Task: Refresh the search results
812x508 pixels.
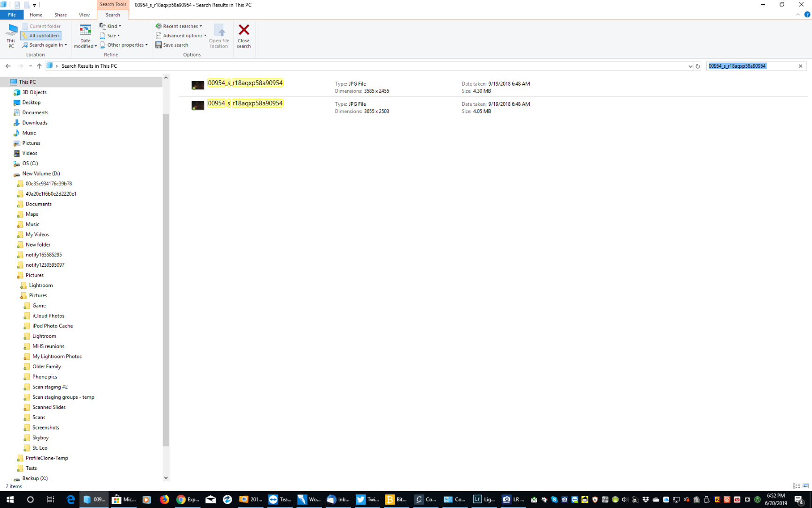Action: click(x=698, y=66)
